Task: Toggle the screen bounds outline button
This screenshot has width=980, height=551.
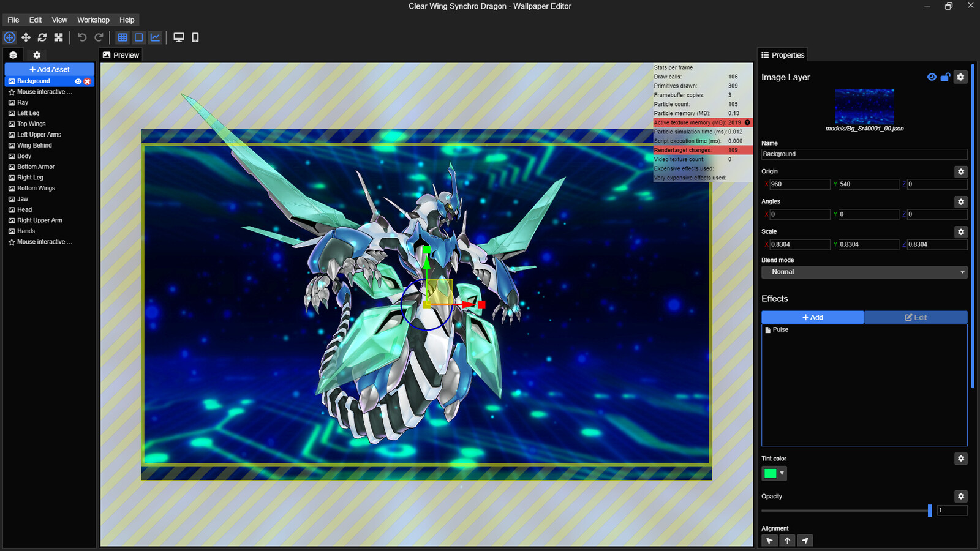Action: coord(139,37)
